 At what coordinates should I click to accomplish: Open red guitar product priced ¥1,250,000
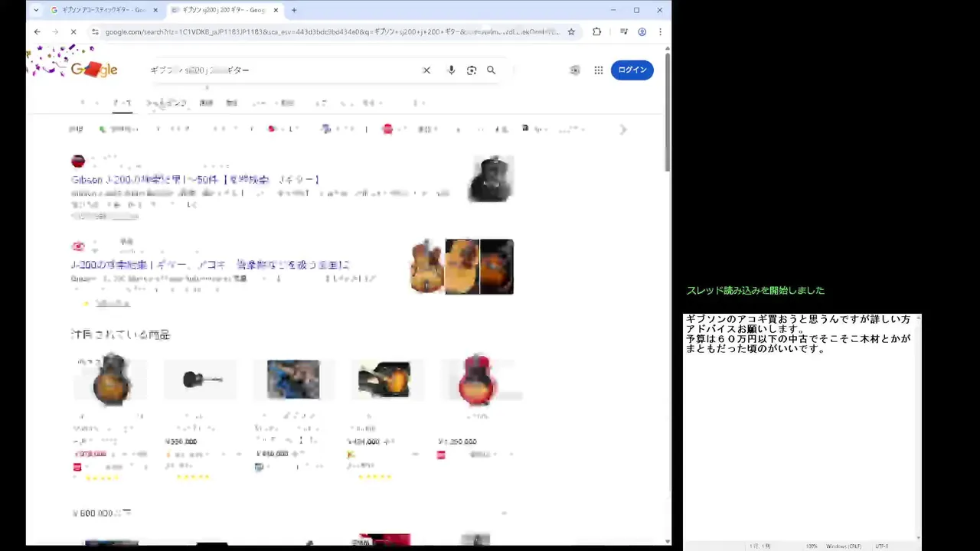(x=477, y=380)
